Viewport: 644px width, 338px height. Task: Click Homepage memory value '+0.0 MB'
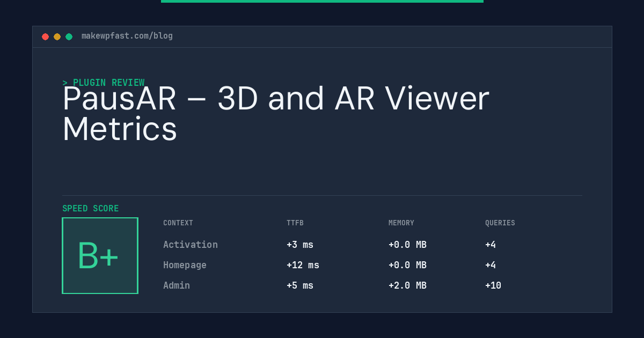coord(407,265)
